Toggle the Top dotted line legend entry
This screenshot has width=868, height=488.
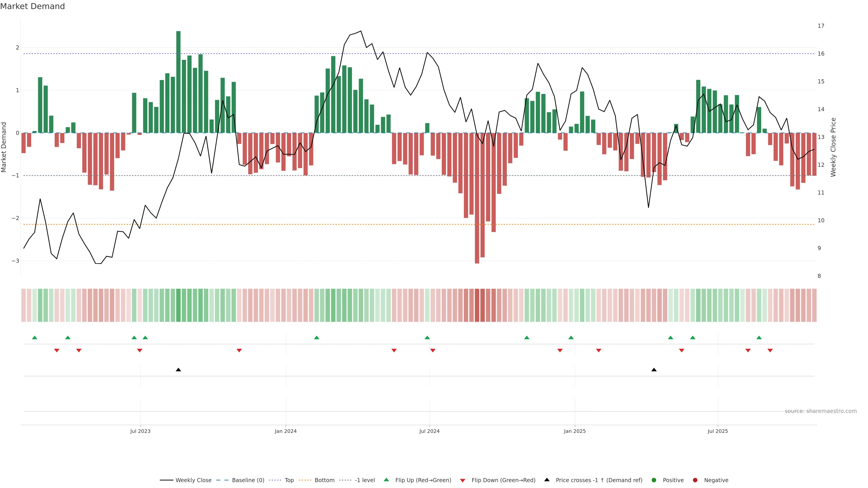coord(289,480)
